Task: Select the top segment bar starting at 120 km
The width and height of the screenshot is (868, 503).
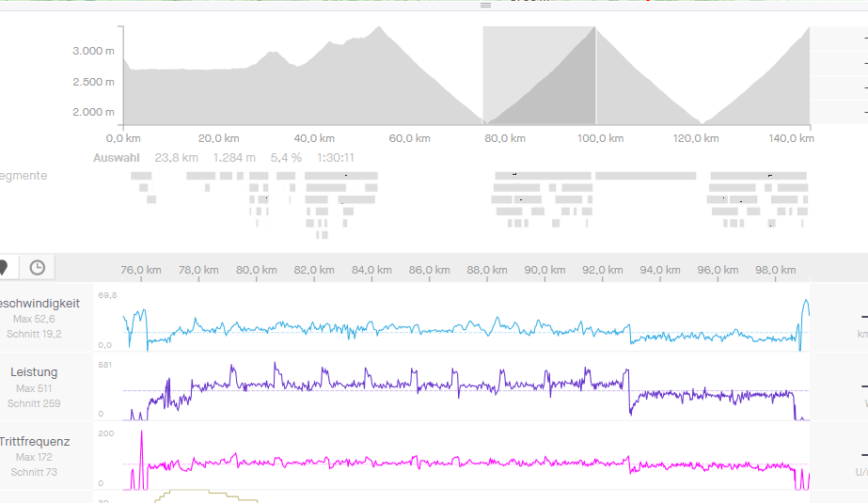Action: click(x=758, y=176)
